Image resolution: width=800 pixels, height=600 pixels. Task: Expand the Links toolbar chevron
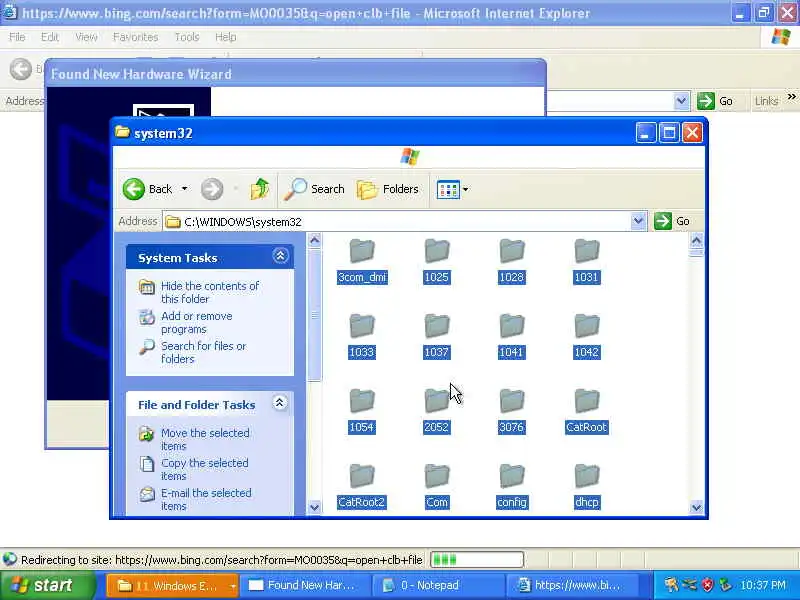[x=791, y=96]
